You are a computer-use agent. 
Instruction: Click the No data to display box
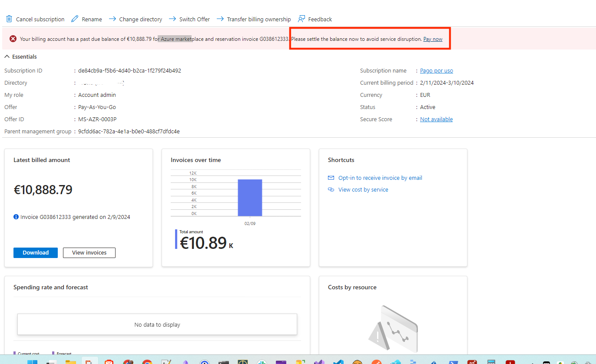(157, 324)
